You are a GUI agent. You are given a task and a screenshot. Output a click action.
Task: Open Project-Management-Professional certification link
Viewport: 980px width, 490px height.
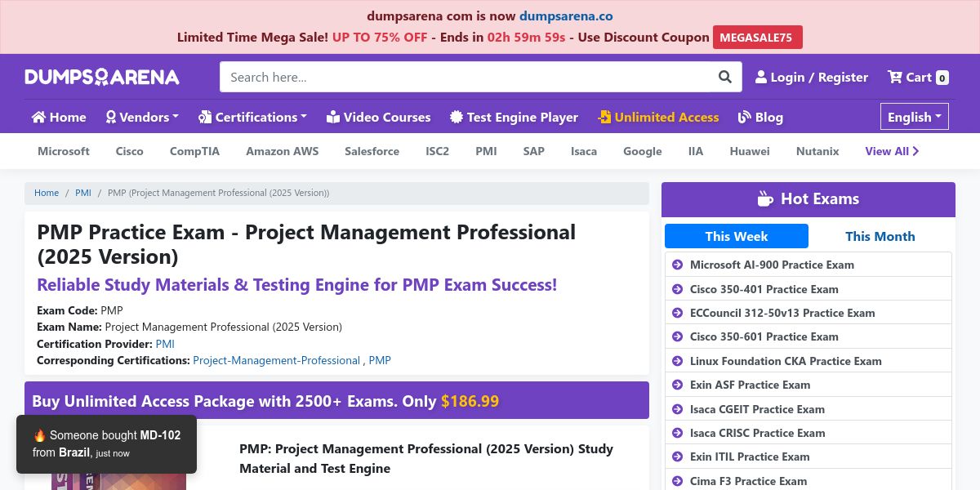tap(277, 360)
